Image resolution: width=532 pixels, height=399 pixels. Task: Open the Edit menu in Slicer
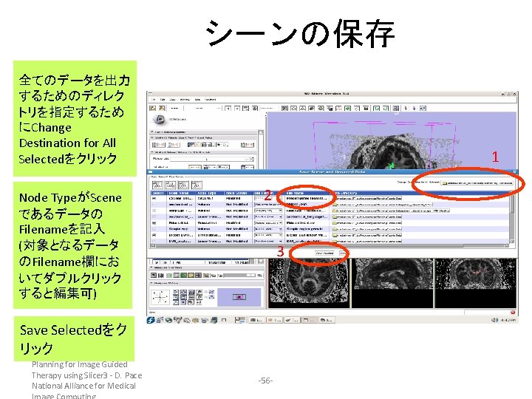pyautogui.click(x=163, y=100)
